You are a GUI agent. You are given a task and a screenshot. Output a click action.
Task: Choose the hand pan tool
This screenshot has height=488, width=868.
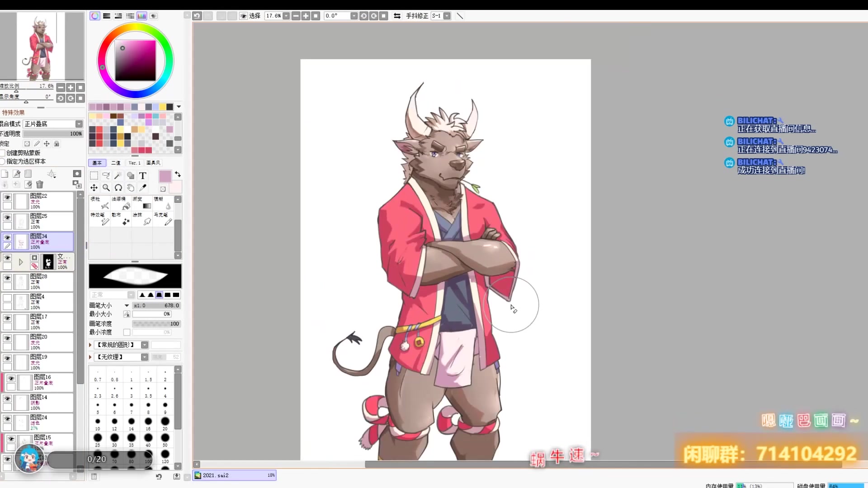(x=131, y=188)
